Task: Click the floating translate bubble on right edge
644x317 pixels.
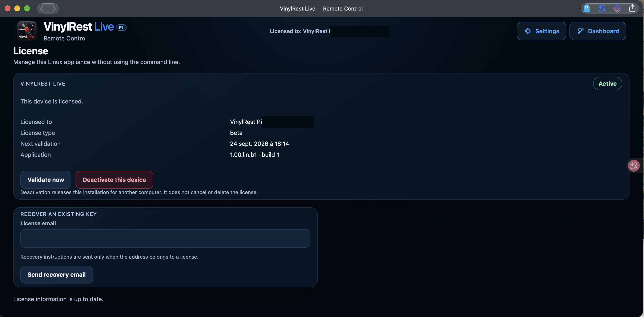Action: [x=634, y=165]
